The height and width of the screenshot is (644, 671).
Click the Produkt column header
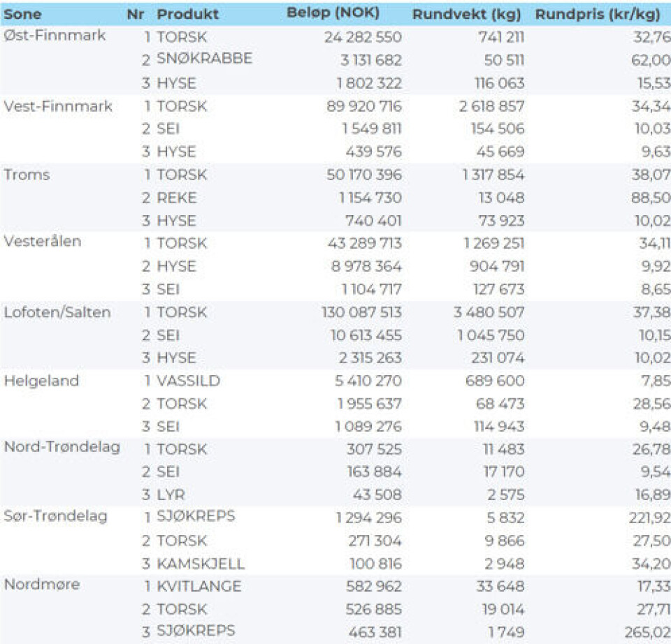tap(187, 14)
